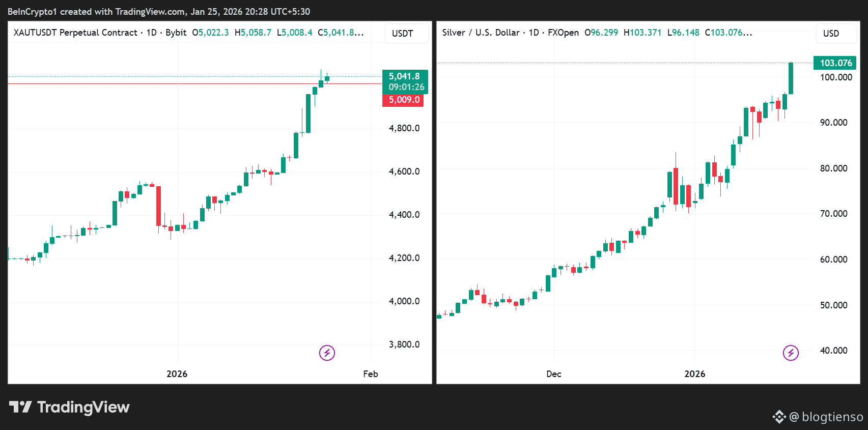Click the Dec label on silver time axis

tap(553, 374)
